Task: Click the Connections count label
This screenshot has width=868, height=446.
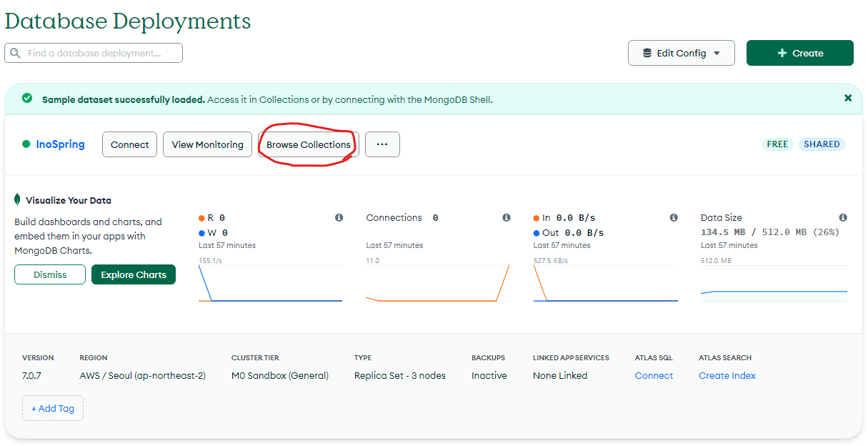Action: (x=394, y=217)
